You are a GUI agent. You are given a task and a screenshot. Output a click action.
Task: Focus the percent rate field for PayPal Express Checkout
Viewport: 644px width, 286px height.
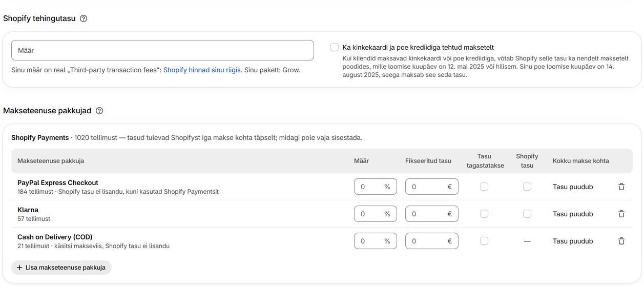point(376,187)
